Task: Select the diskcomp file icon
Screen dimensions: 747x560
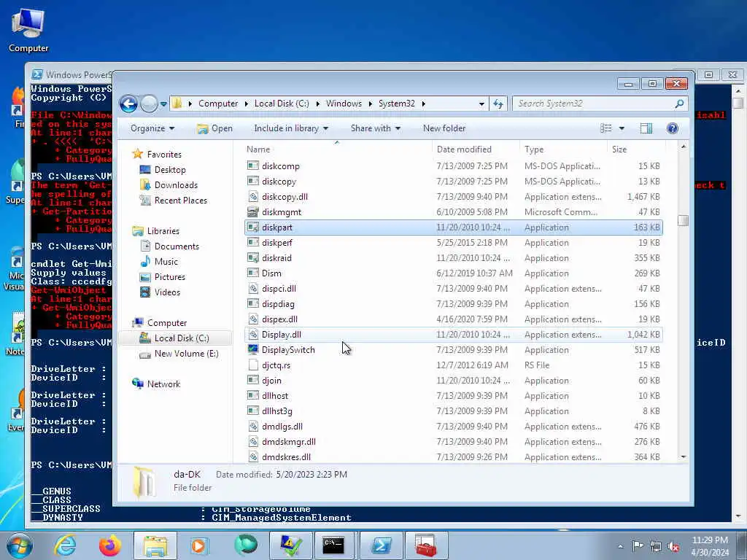Action: click(x=253, y=166)
